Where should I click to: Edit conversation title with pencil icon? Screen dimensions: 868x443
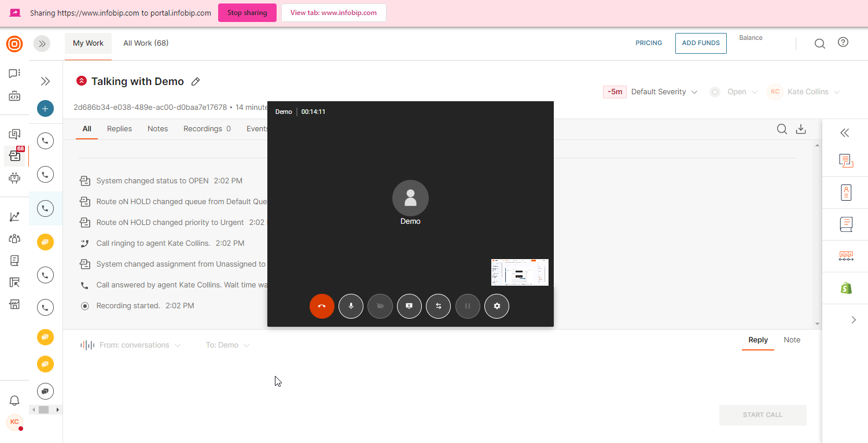pos(196,82)
